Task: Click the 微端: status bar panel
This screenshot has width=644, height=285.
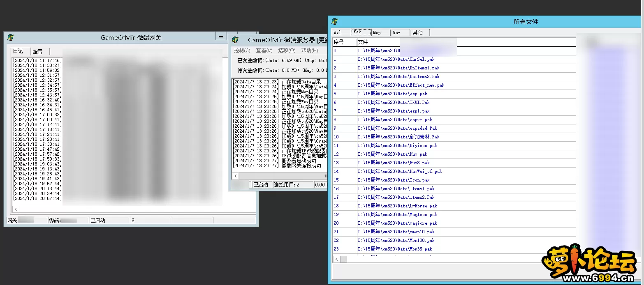Action: 68,221
